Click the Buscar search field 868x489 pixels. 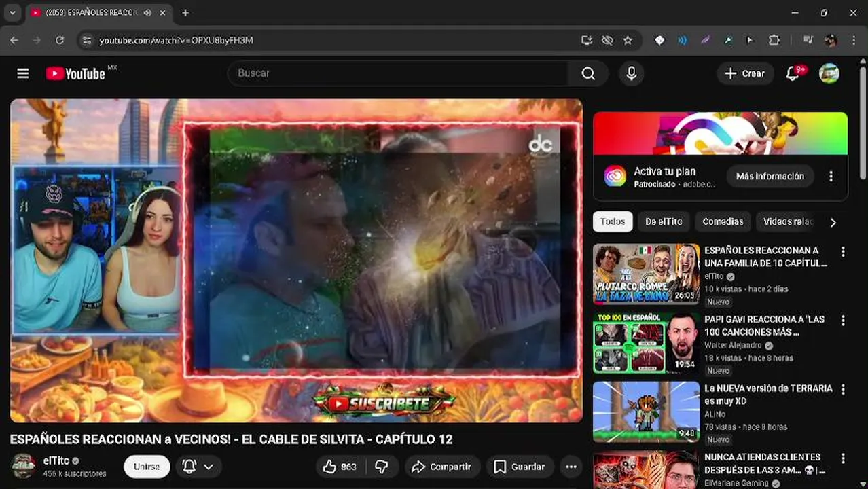pos(398,73)
